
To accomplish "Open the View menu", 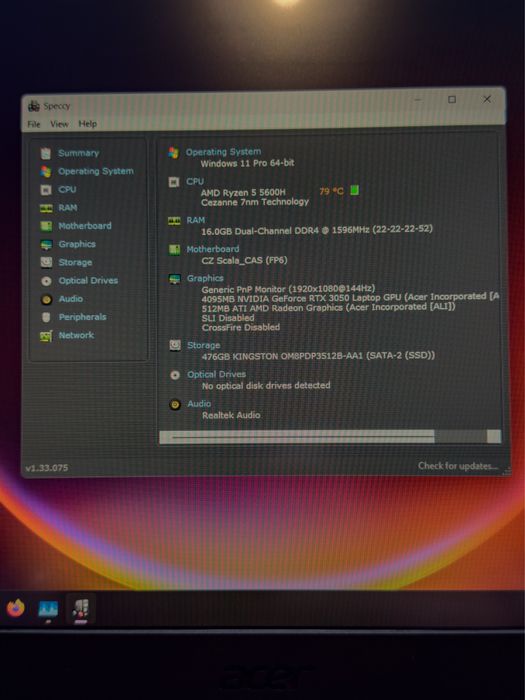I will pos(59,124).
